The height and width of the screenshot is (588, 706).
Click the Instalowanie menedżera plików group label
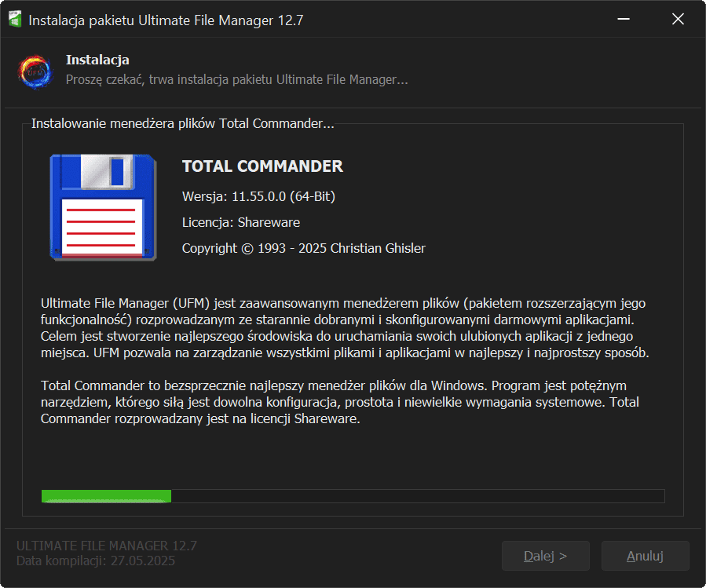click(x=182, y=124)
